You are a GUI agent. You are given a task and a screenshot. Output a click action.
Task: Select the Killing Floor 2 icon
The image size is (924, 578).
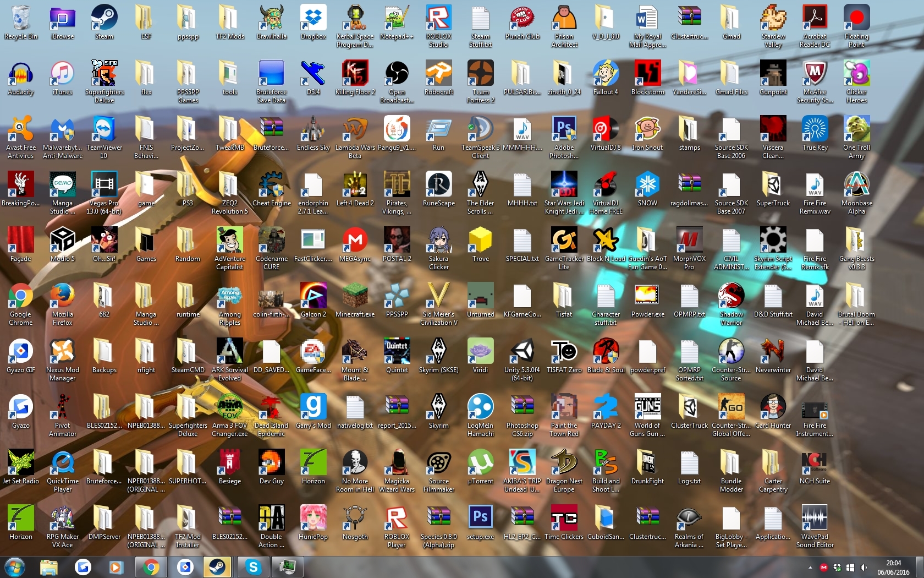(x=355, y=78)
